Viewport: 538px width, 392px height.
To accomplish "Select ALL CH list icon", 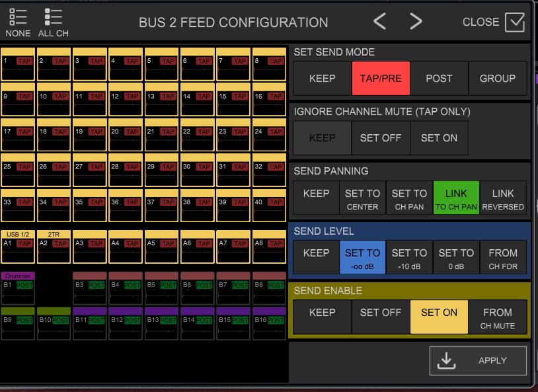I will (x=53, y=22).
